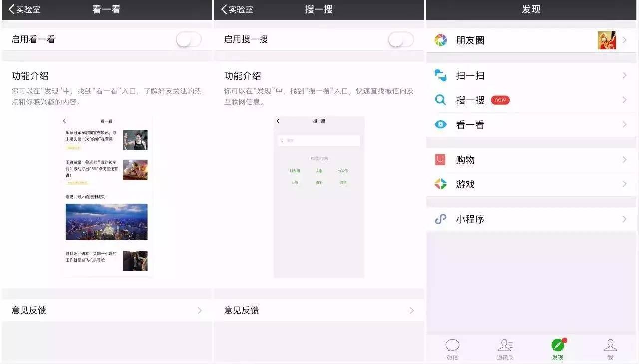Open the Moments (朋友圈) camera shutter icon
The image size is (639, 364).
pos(440,40)
